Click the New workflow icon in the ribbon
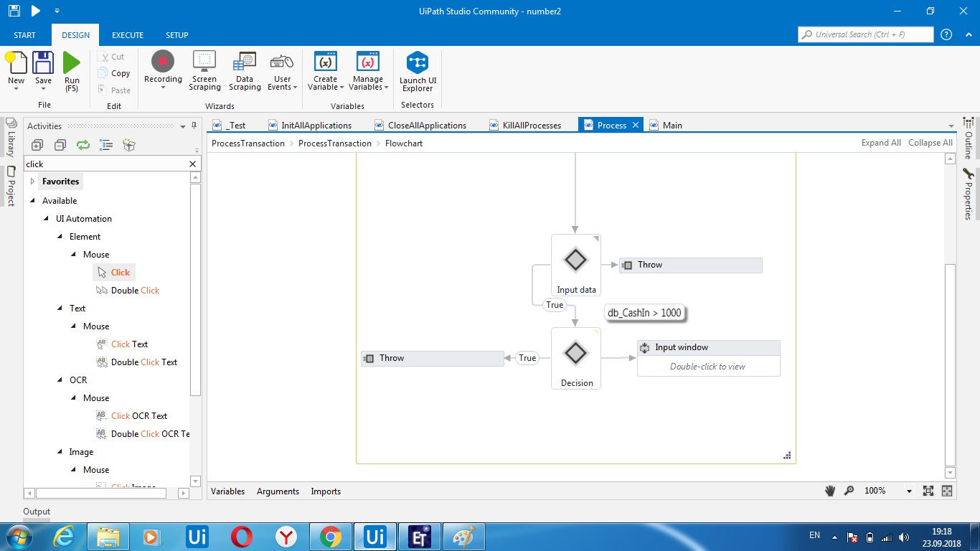The width and height of the screenshot is (980, 551). click(x=16, y=63)
